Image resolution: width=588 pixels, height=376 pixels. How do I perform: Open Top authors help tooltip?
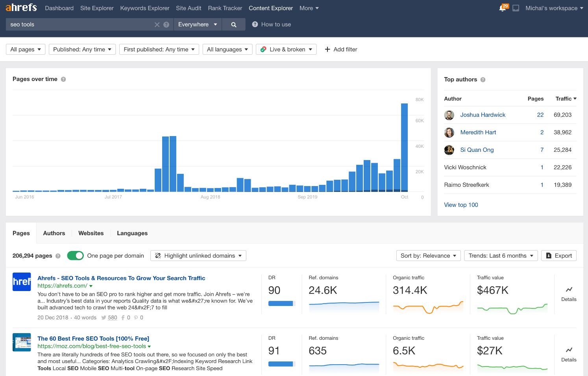coord(483,79)
